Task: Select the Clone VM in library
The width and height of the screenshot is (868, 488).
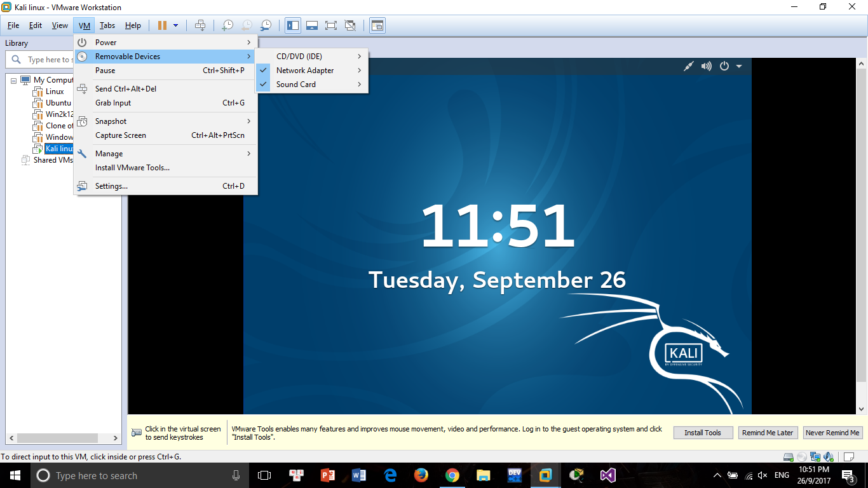Action: [60, 126]
